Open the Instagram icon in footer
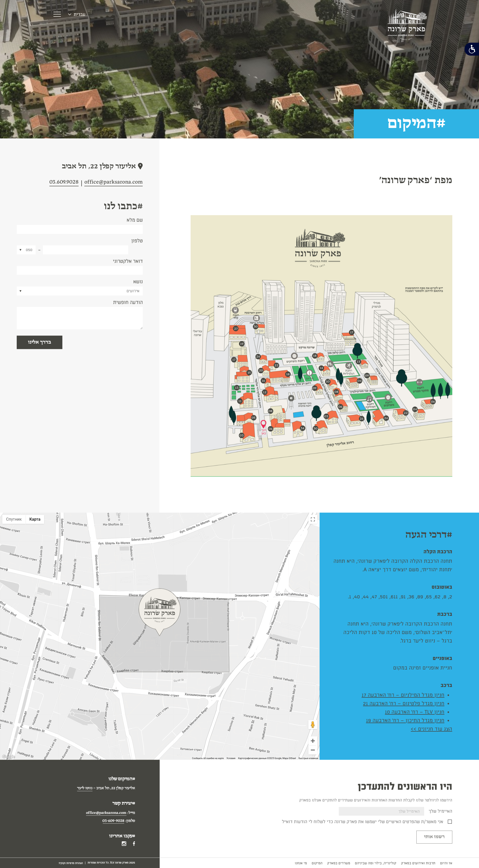The width and height of the screenshot is (479, 868). point(124,843)
